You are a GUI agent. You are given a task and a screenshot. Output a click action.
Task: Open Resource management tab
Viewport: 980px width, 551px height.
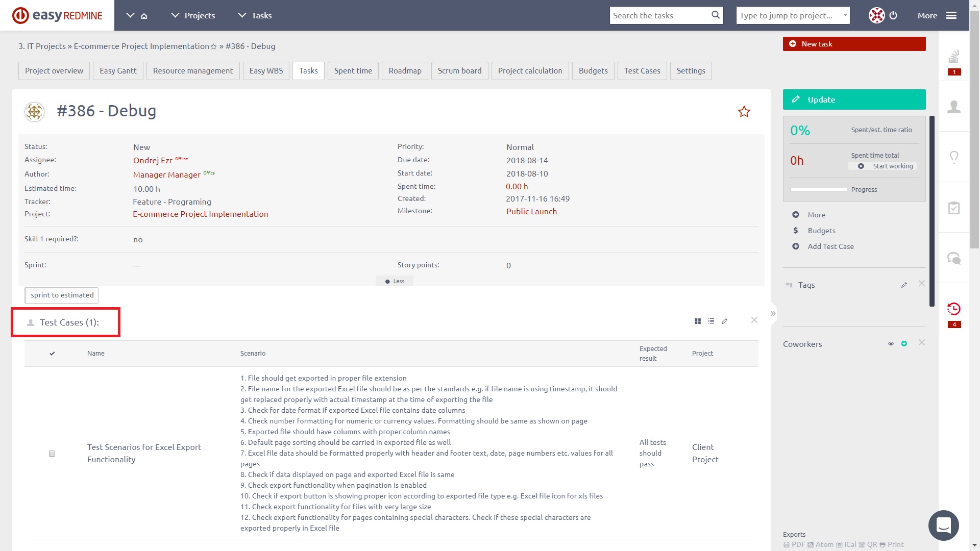click(x=193, y=71)
